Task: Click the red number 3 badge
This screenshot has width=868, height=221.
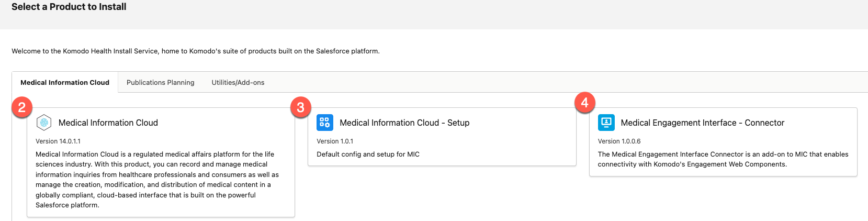Action: click(x=300, y=107)
